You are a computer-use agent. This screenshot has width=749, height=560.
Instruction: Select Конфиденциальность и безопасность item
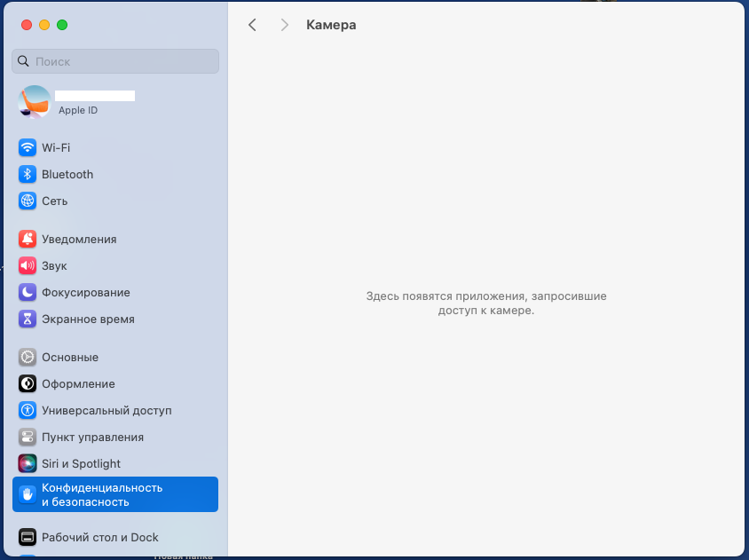pyautogui.click(x=102, y=494)
